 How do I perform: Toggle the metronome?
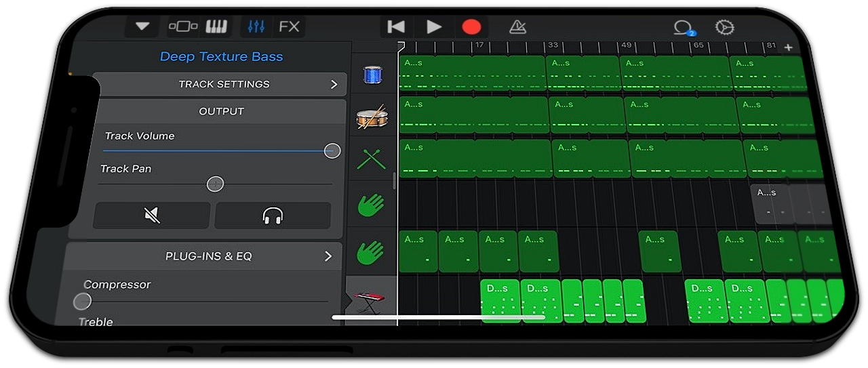pyautogui.click(x=518, y=26)
